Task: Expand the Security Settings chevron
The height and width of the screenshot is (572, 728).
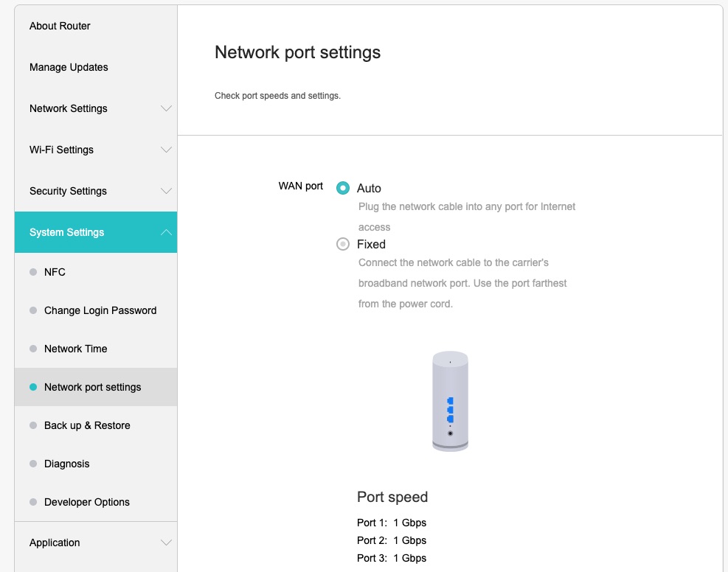Action: (166, 191)
